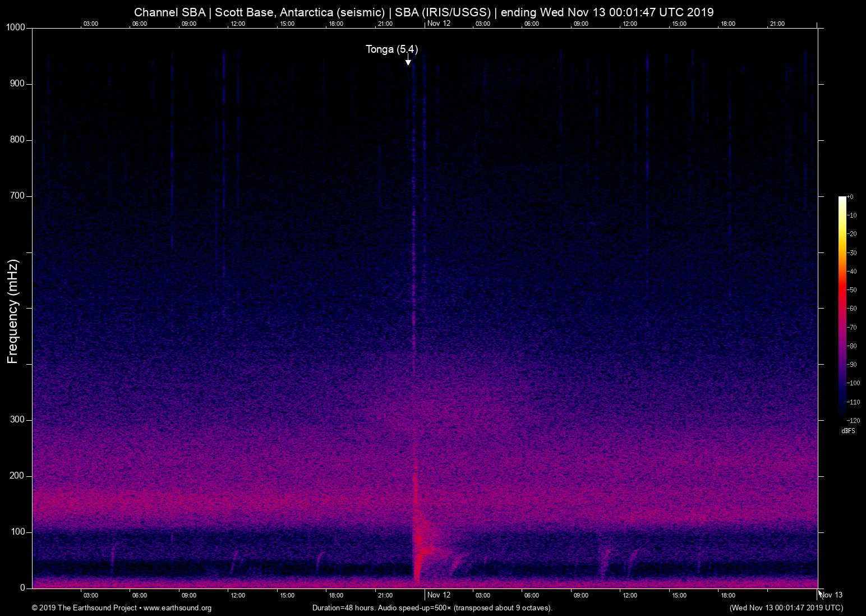Click the Nov 12 label on bottom axis

(x=438, y=595)
